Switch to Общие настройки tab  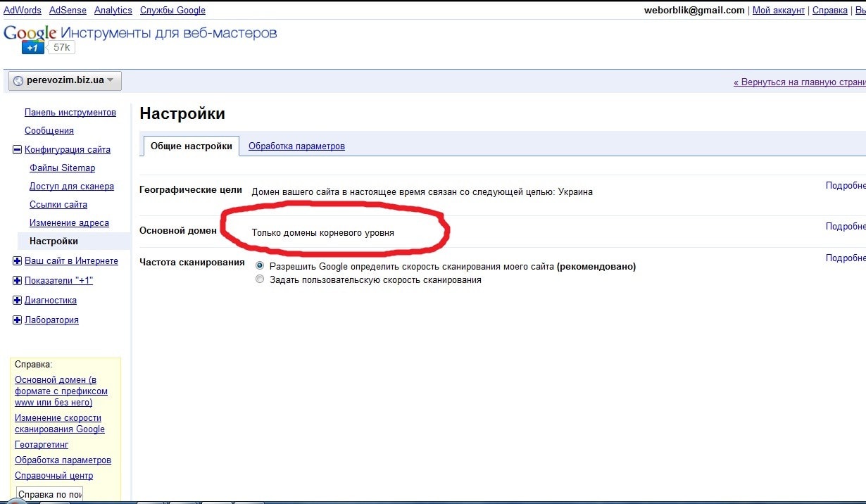point(191,146)
